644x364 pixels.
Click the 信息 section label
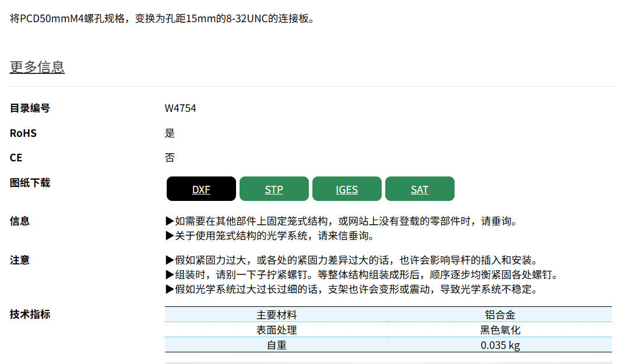tap(20, 221)
